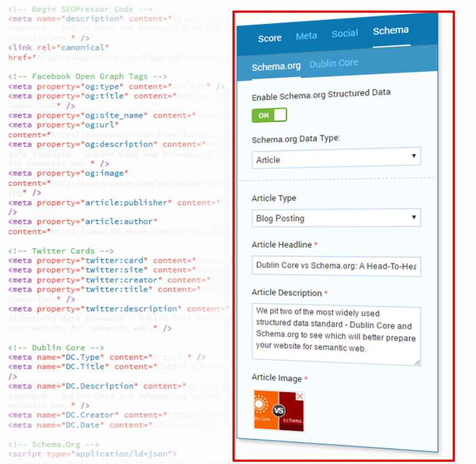Remove the article image with the red X
This screenshot has height=464, width=476.
coord(300,396)
